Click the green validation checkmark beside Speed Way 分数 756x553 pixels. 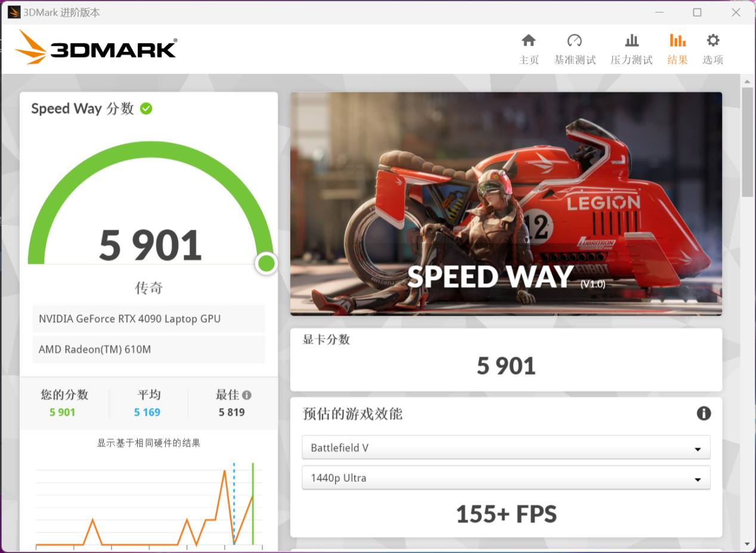(x=146, y=109)
